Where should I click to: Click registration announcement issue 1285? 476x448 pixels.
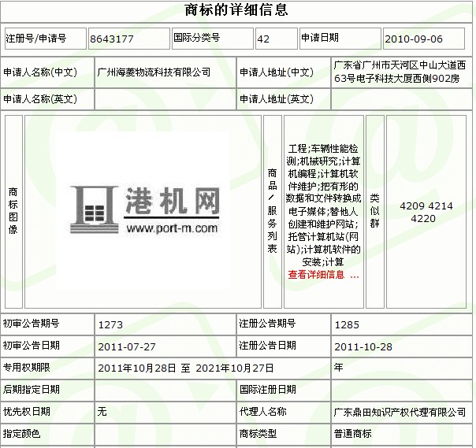347,325
